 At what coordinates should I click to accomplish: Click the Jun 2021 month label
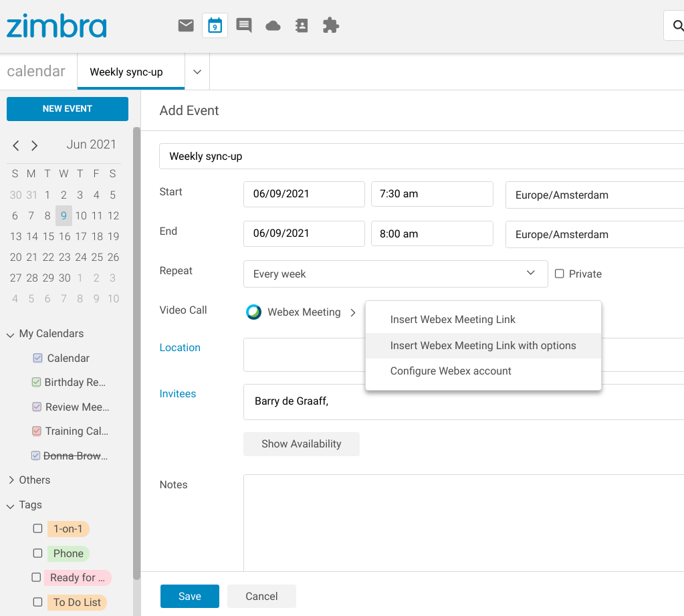(x=91, y=144)
